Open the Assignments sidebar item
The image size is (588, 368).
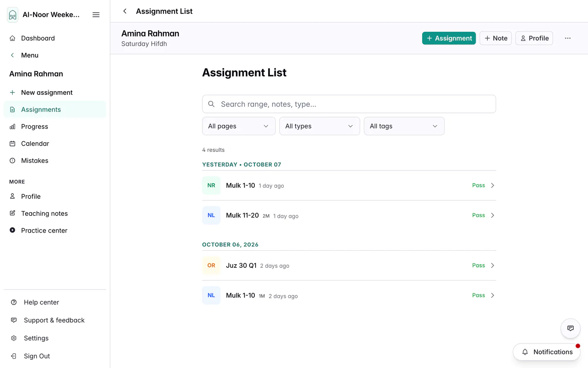55,110
